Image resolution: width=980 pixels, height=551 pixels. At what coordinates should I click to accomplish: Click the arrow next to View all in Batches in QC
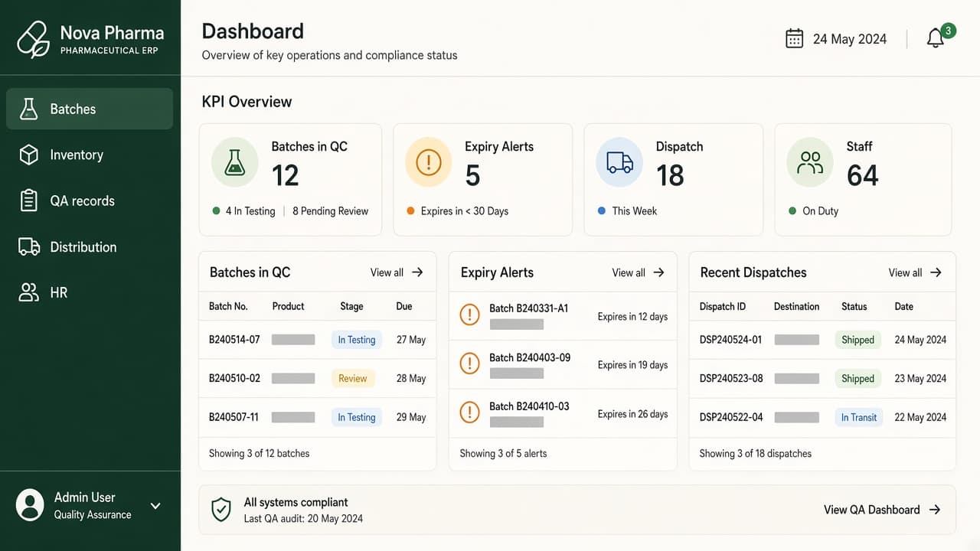click(417, 272)
